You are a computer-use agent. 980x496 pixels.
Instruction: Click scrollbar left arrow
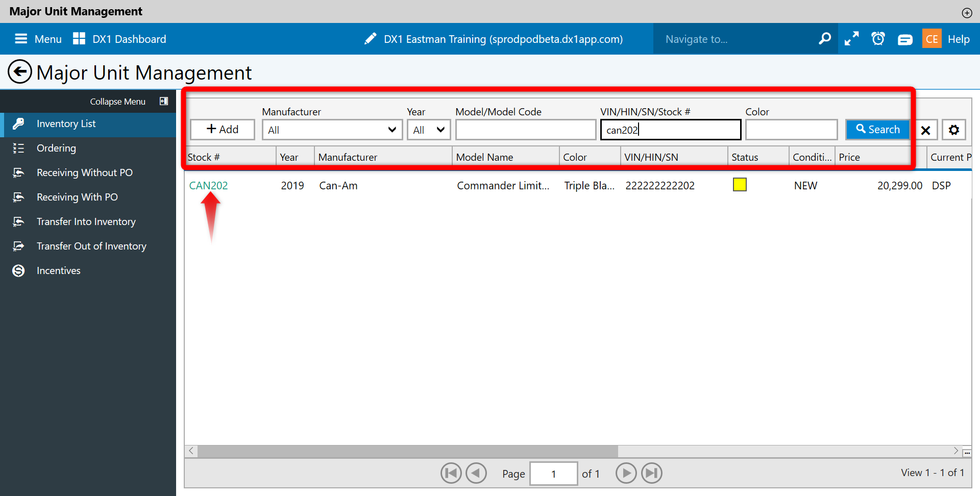pos(191,451)
